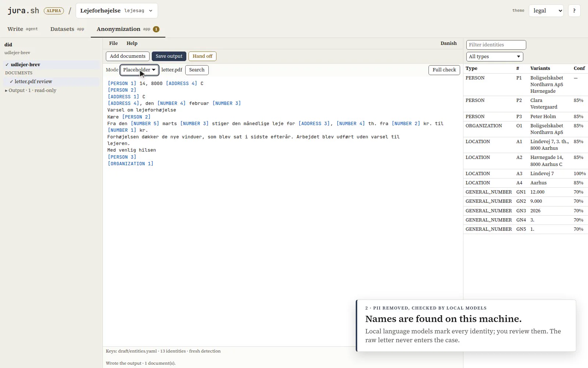Screen dimensions: 588x368
Task: Expand the Output read-only tree node
Action: (x=31, y=91)
